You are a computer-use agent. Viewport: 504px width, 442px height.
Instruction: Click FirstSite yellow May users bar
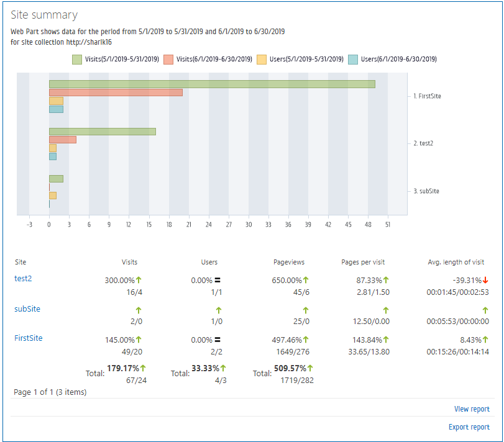57,101
